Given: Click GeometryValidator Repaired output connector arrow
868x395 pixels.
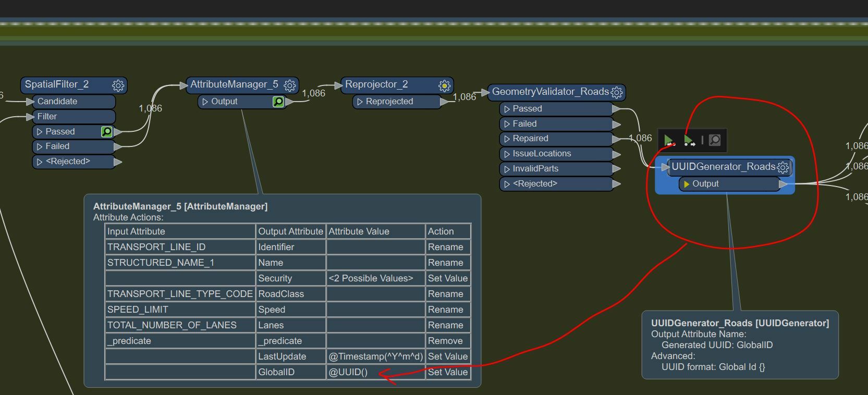Looking at the screenshot, I should point(617,139).
